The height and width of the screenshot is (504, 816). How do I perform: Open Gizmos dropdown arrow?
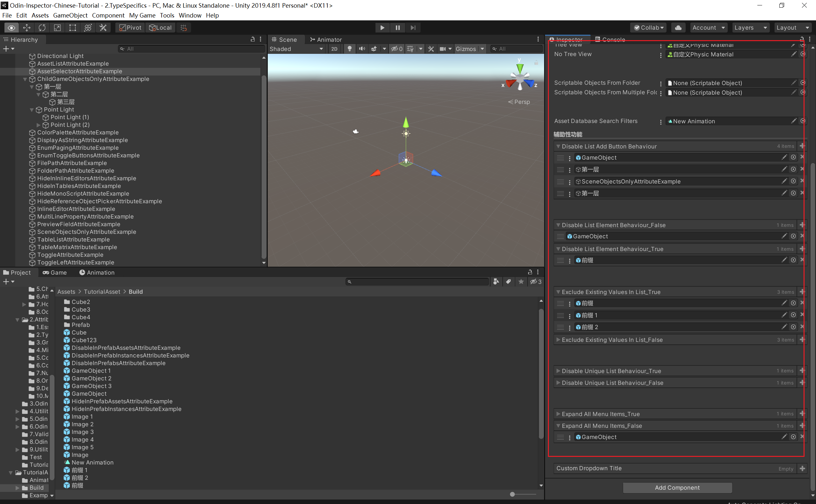[482, 49]
